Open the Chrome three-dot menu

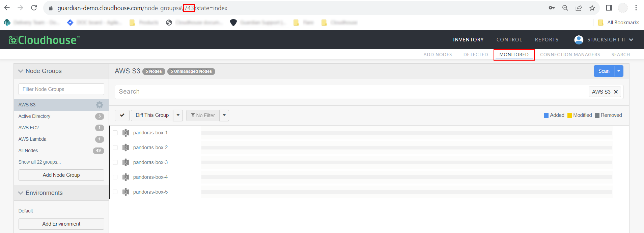[636, 8]
